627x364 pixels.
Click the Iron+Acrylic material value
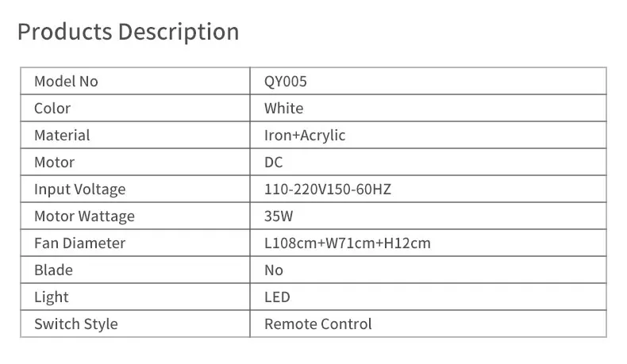click(305, 135)
